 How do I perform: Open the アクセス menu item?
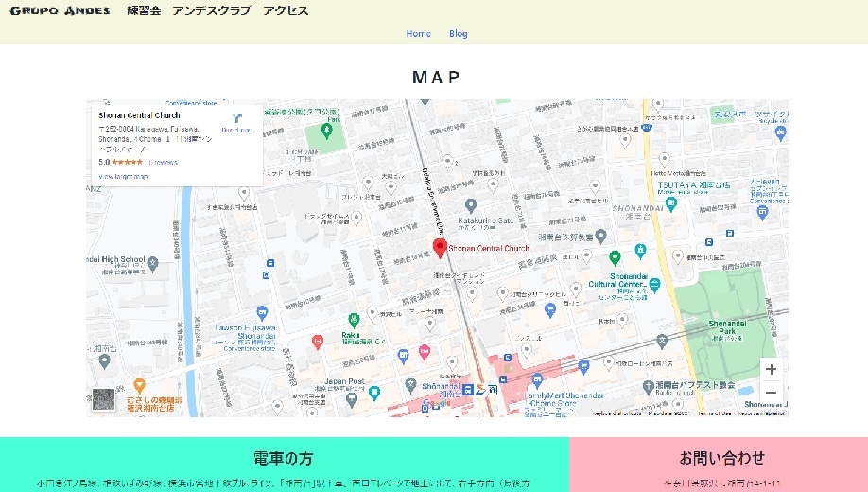tap(286, 10)
